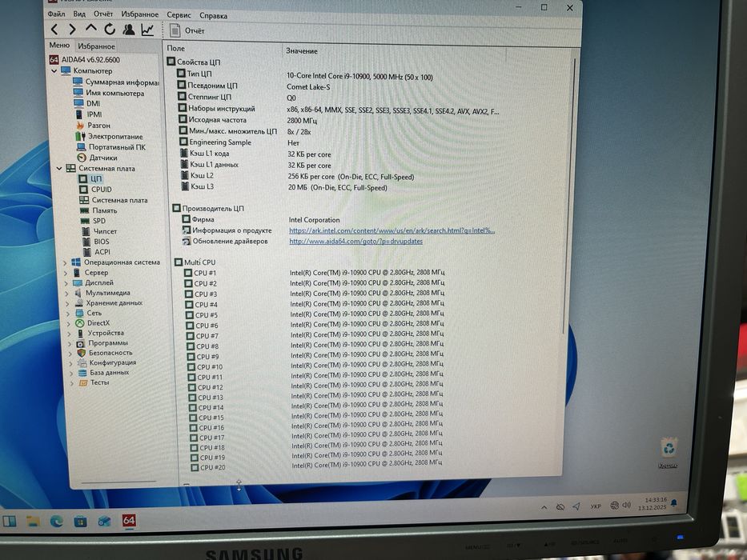Screen dimensions: 747x560
Task: Select Программы in the tree
Action: 102,343
